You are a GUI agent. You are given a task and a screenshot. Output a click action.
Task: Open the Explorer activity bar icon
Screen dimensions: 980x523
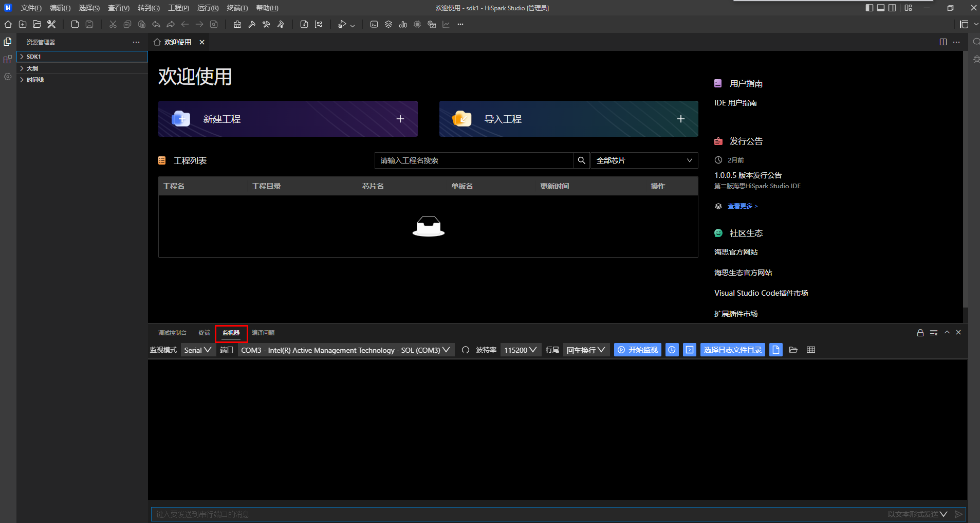8,42
